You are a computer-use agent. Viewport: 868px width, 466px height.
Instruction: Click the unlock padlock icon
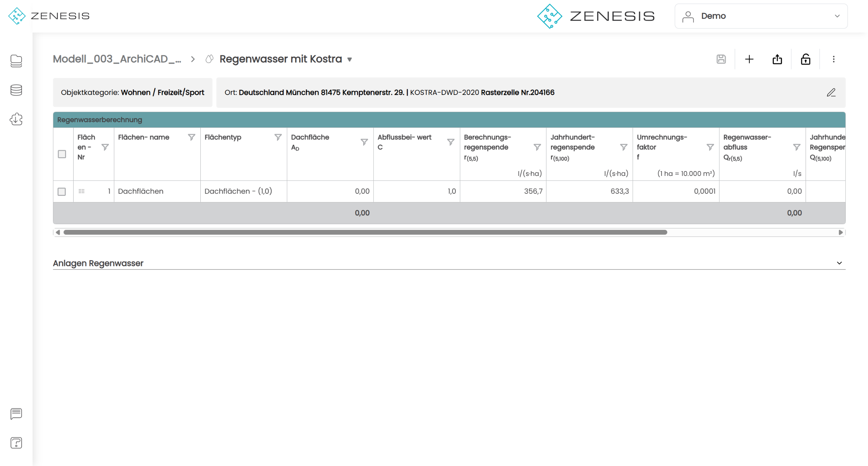[x=805, y=59]
